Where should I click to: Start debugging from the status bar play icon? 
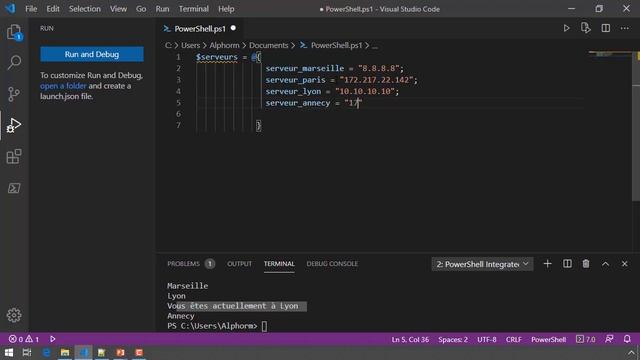[x=53, y=339]
